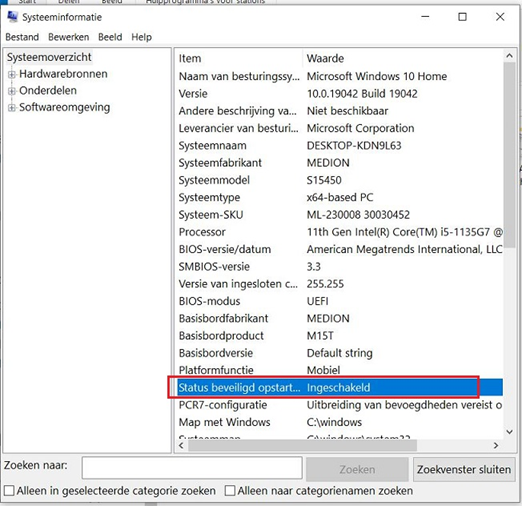522x506 pixels.
Task: Select the Onderdelen tree item
Action: pyautogui.click(x=48, y=90)
